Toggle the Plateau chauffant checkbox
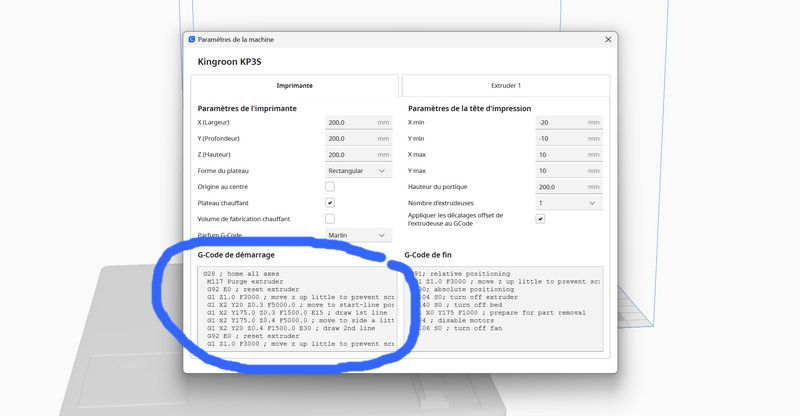 click(330, 203)
